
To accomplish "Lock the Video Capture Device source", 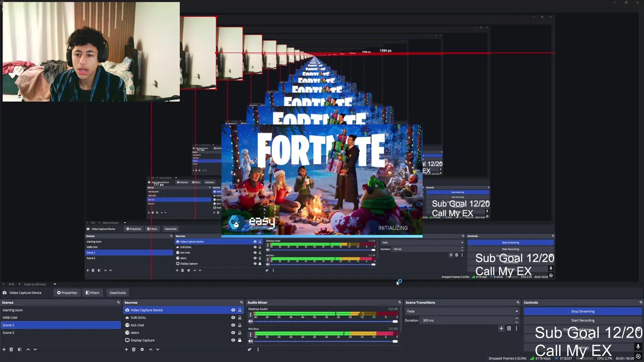I will 239,310.
